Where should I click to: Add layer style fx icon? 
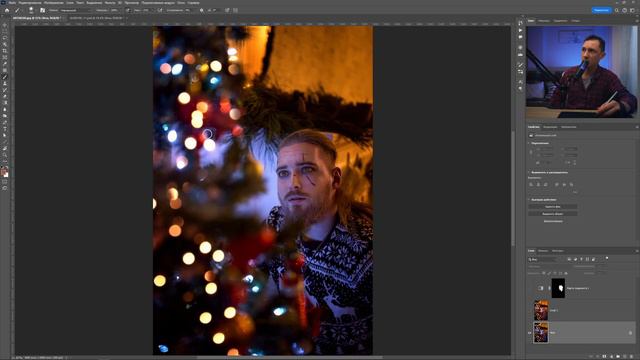[x=598, y=356]
